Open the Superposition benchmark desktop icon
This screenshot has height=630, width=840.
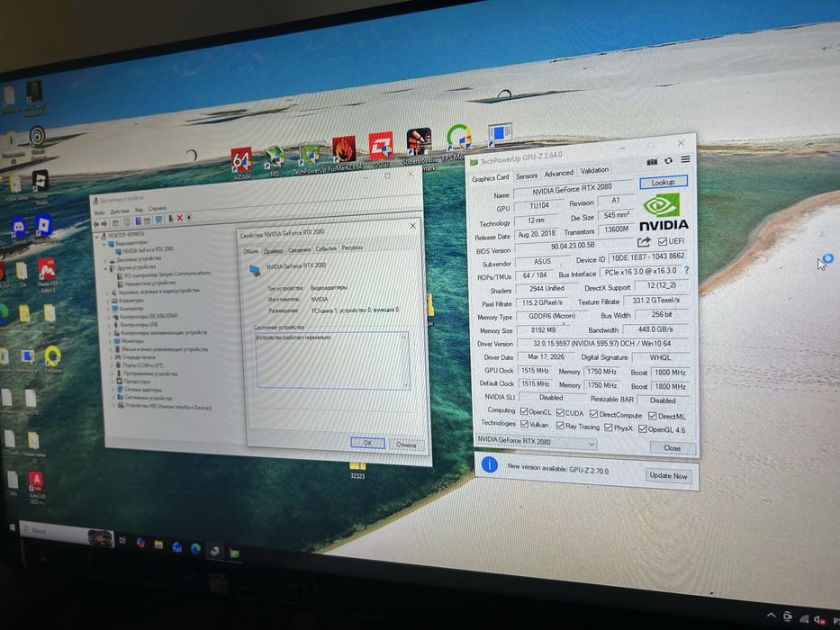point(419,141)
